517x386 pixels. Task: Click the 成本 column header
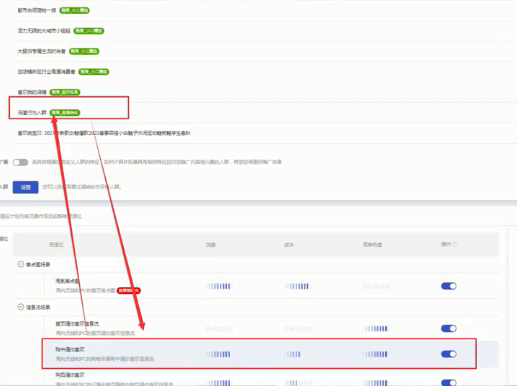coord(289,245)
